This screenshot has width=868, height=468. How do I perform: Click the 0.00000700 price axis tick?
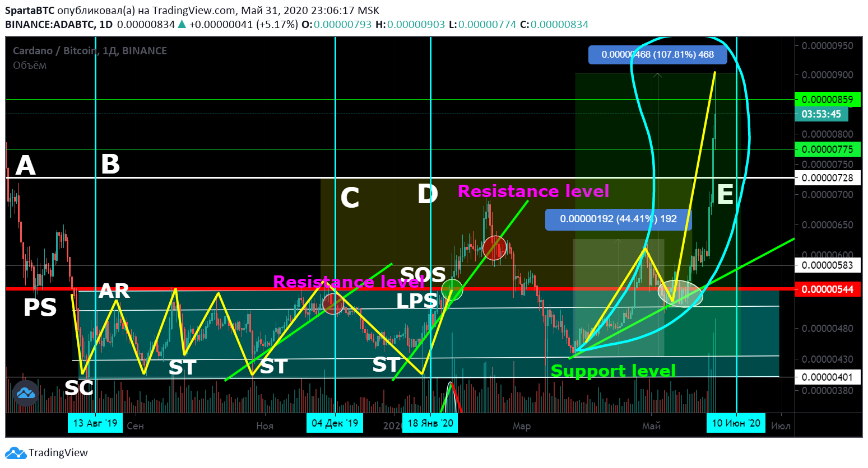pyautogui.click(x=827, y=195)
